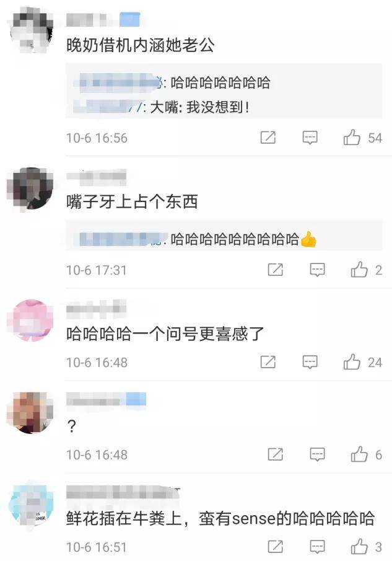The image size is (392, 561).
Task: Repost the question mark comment
Action: (276, 454)
